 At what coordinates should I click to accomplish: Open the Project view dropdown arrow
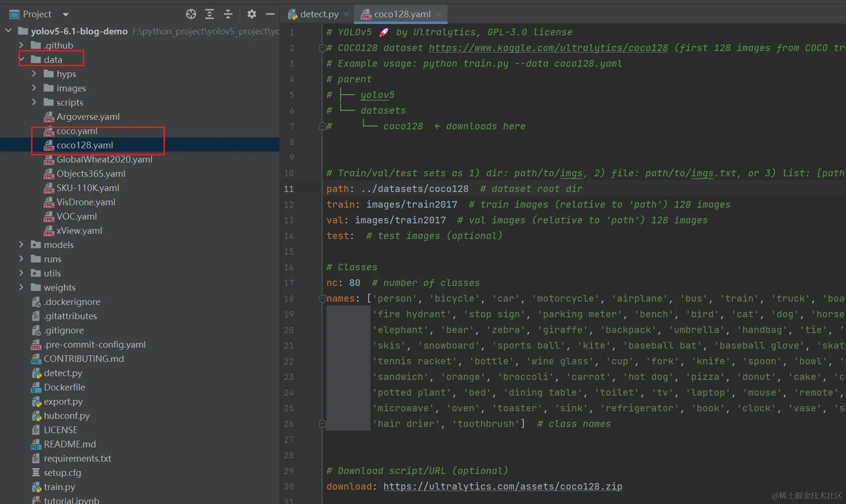[66, 15]
